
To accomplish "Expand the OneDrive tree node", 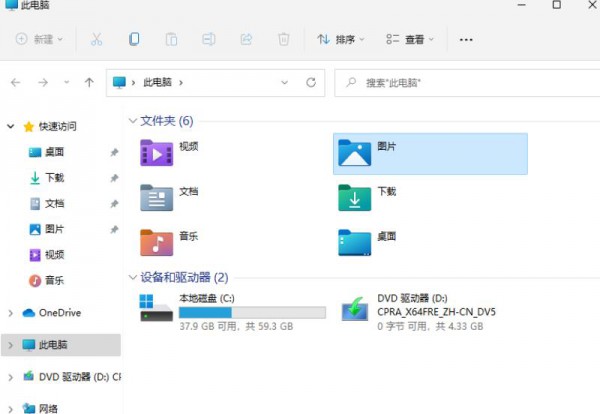I will [10, 313].
